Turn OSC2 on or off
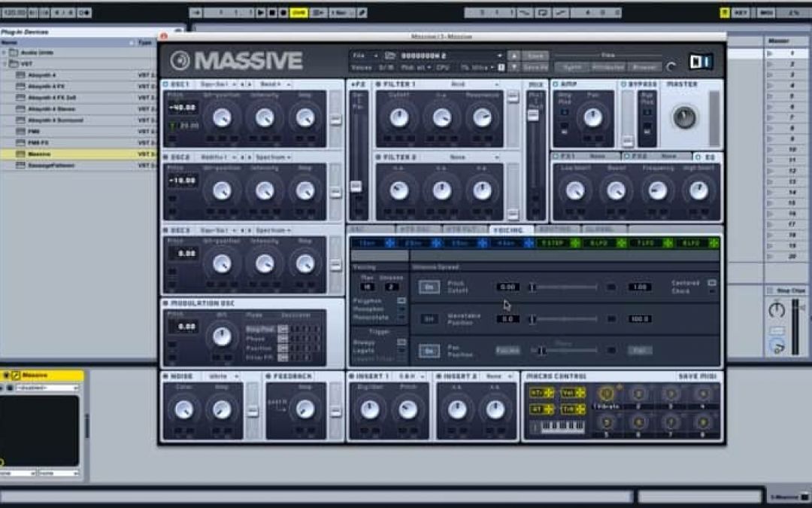The width and height of the screenshot is (812, 508). pyautogui.click(x=165, y=157)
